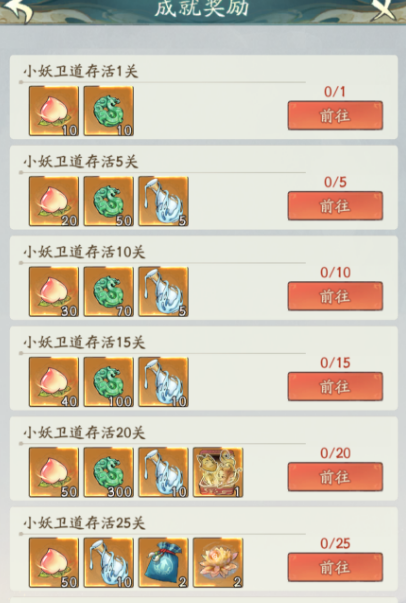The image size is (406, 603).
Task: Tap 前往 for 存活5关 achievement
Action: click(x=335, y=206)
